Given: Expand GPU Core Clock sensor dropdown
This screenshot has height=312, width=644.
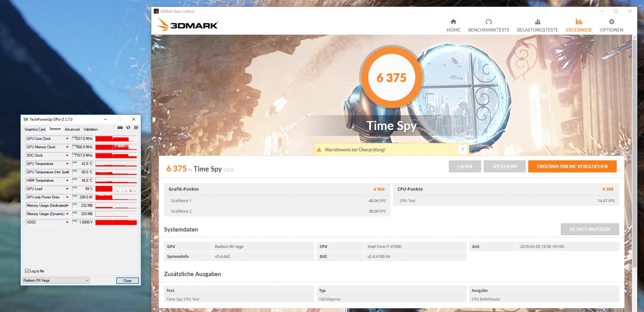Looking at the screenshot, I should point(67,139).
